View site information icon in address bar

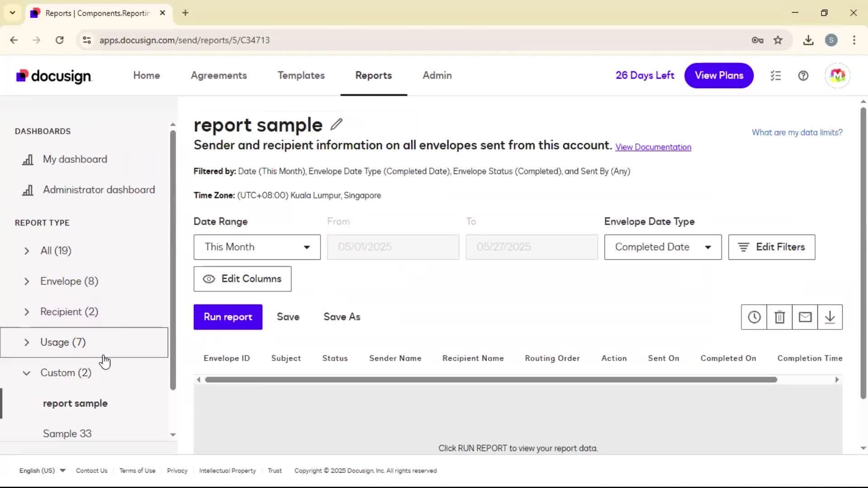click(x=87, y=40)
